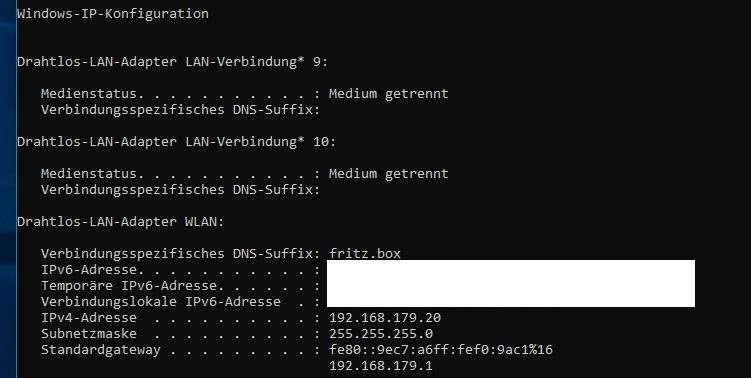The height and width of the screenshot is (378, 751).
Task: Click the blue desktop strip at left edge
Action: (8, 189)
